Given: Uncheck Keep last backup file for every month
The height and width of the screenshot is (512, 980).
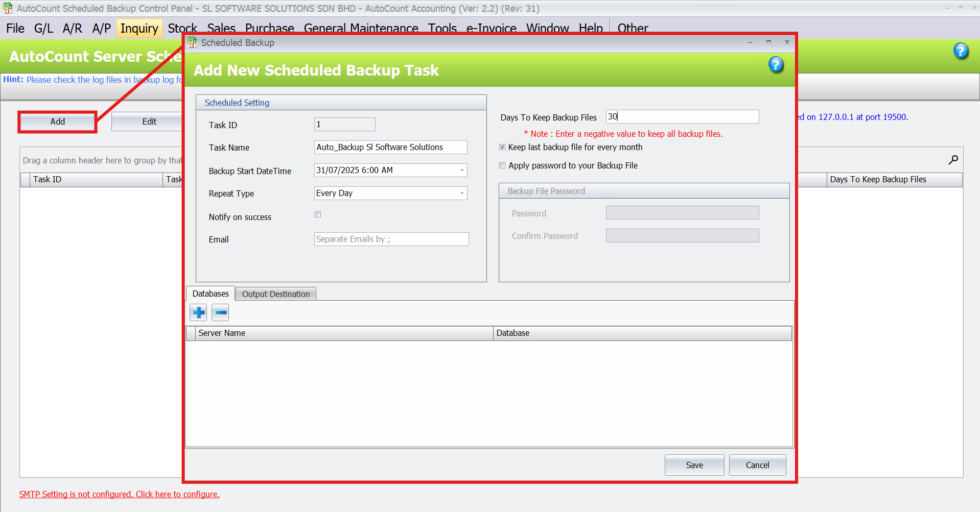Looking at the screenshot, I should pos(502,147).
